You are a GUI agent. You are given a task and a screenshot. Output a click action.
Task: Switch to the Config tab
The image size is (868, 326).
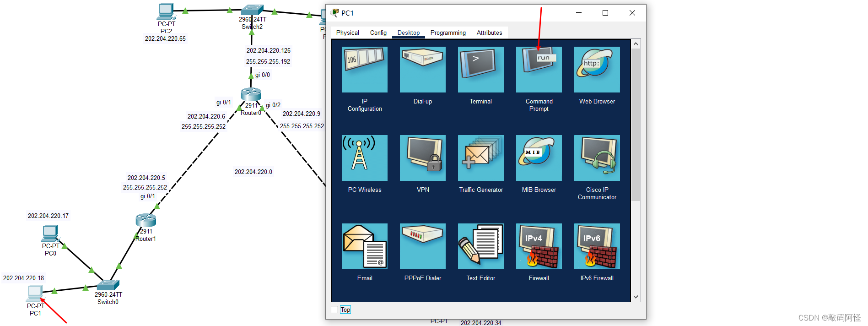coord(378,33)
